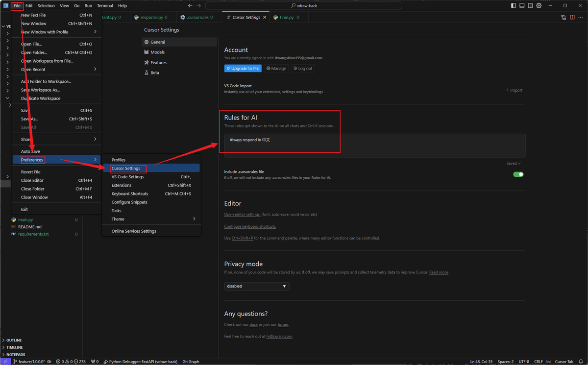Choose Keyboard Shortcuts menu entry
Screen dimensions: 588x365
[x=151, y=194]
